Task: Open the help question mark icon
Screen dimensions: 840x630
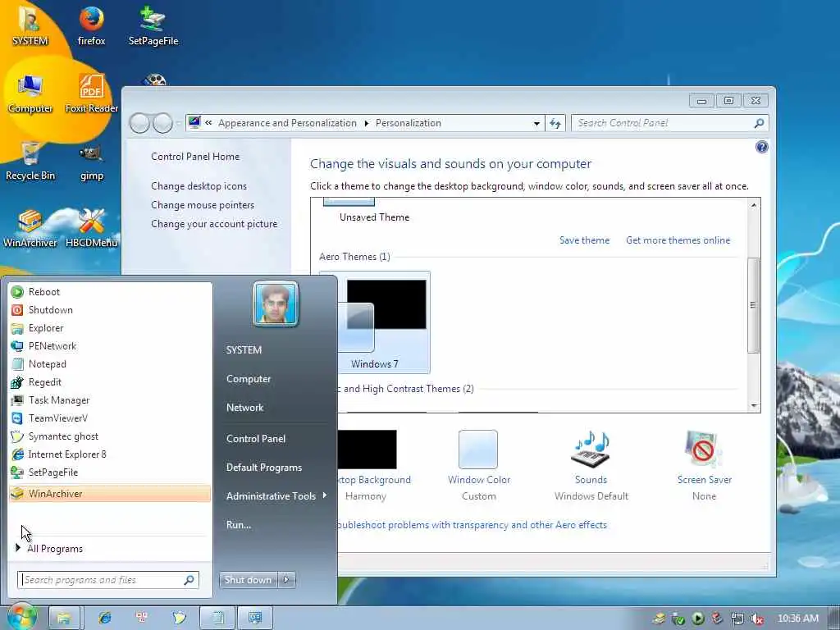Action: (x=761, y=147)
